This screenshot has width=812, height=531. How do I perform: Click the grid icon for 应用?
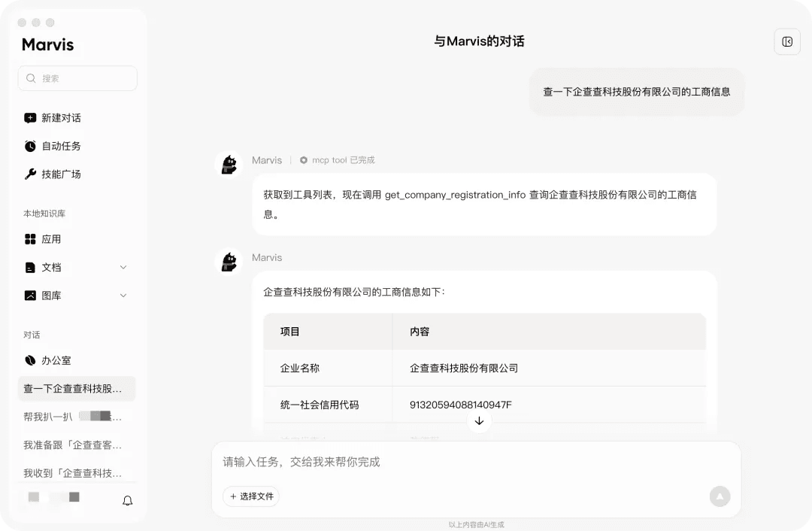(30, 239)
